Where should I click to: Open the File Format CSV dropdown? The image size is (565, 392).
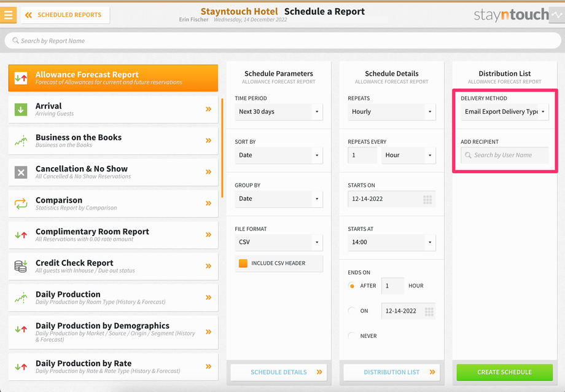click(x=279, y=242)
